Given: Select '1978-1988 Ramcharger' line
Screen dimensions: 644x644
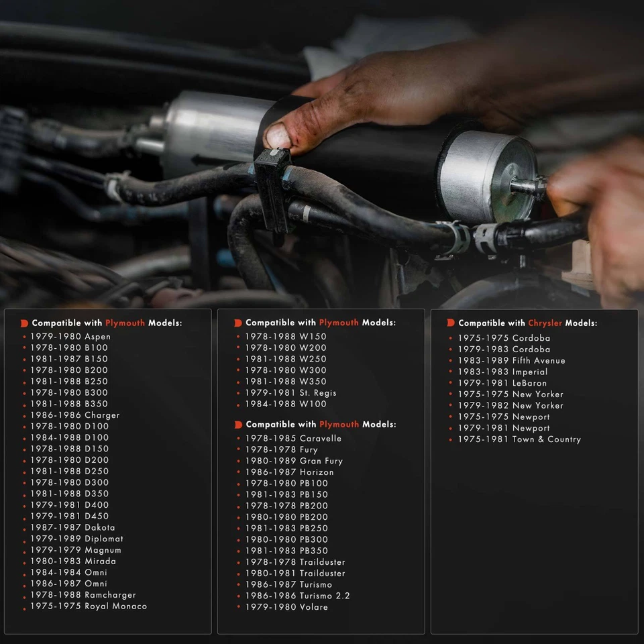Looking at the screenshot, I should 83,595.
